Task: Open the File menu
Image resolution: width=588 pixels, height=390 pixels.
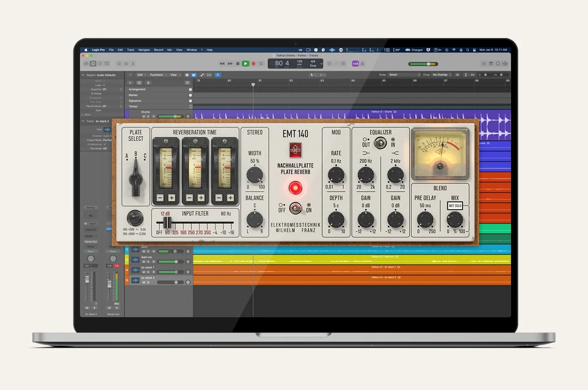Action: pyautogui.click(x=111, y=50)
